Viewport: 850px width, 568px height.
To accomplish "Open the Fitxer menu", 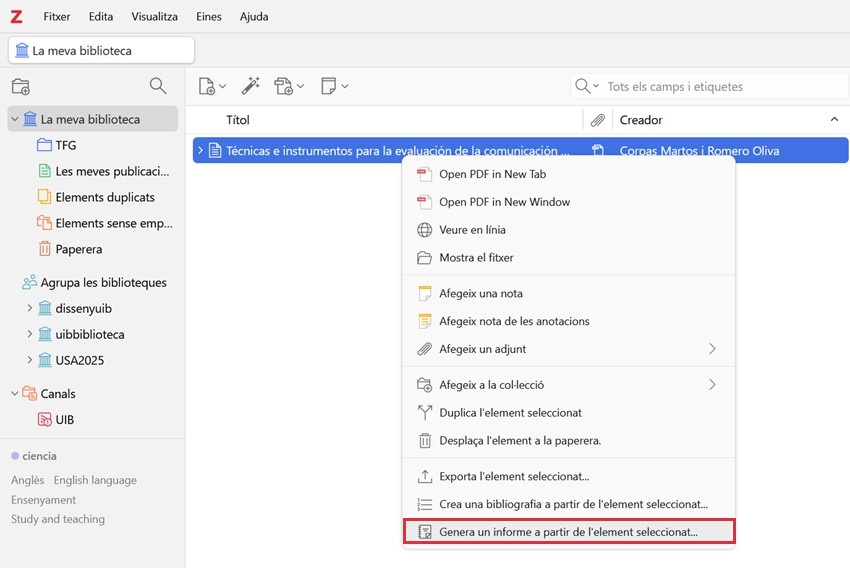I will pyautogui.click(x=57, y=17).
